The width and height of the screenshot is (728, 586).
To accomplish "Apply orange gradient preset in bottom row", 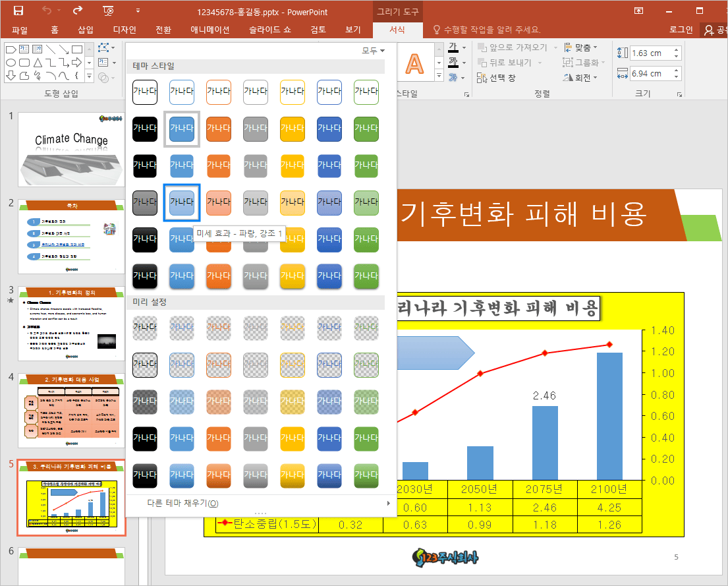I will (x=219, y=475).
